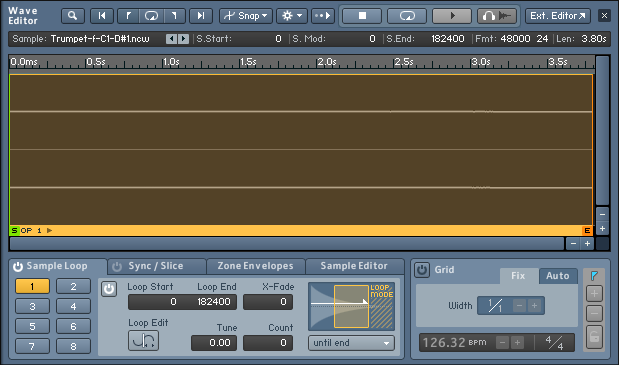Open the until end loop mode dropdown
Image resolution: width=619 pixels, height=365 pixels.
[351, 343]
